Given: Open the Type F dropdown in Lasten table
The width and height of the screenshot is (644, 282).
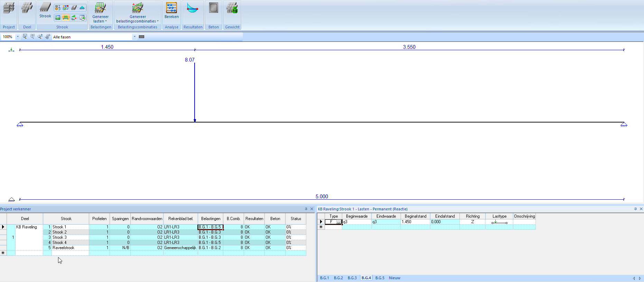Looking at the screenshot, I should tap(339, 222).
